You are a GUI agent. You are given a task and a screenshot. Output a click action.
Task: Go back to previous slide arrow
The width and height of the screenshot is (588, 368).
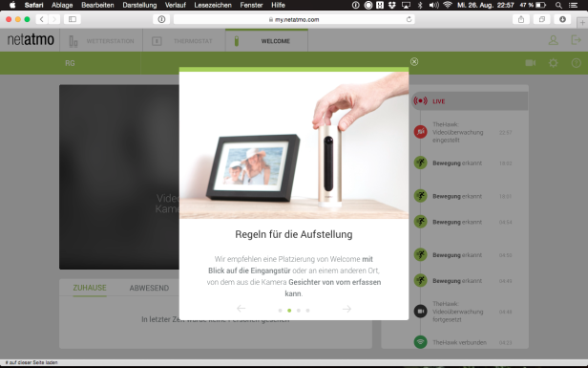point(241,309)
